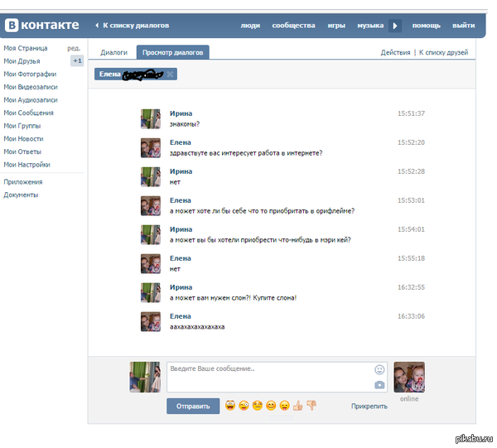Click the message input field
The height and width of the screenshot is (448, 497).
point(269,377)
